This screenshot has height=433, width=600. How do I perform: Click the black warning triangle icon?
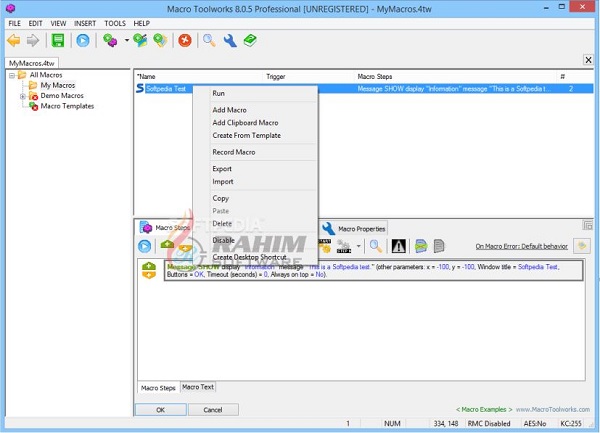[x=398, y=246]
